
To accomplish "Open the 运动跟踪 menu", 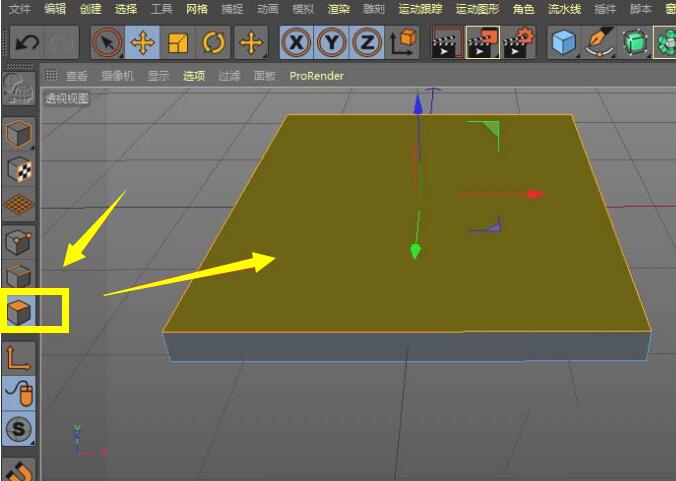I will point(420,9).
